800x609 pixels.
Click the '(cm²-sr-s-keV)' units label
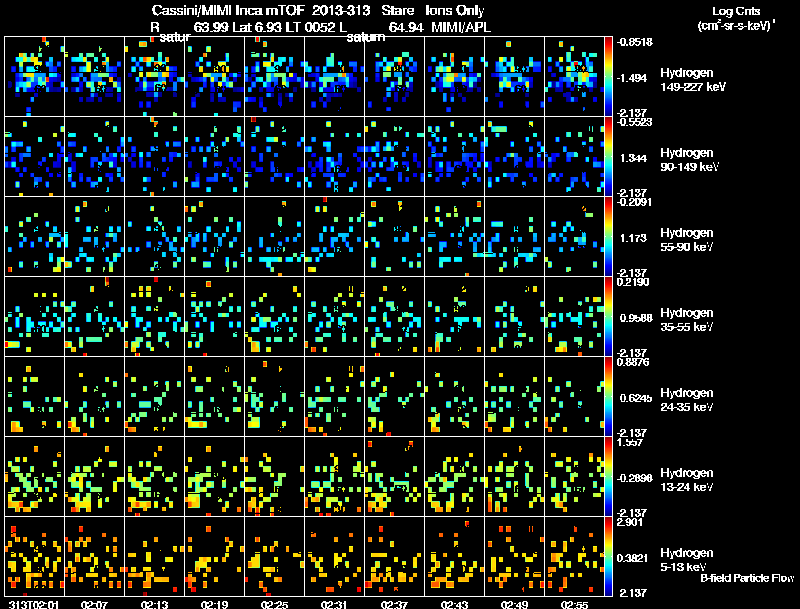tap(736, 26)
